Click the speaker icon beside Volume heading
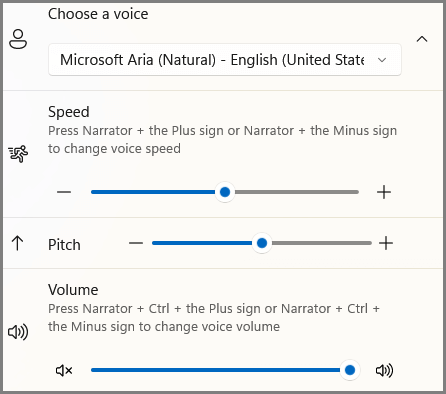 click(18, 332)
